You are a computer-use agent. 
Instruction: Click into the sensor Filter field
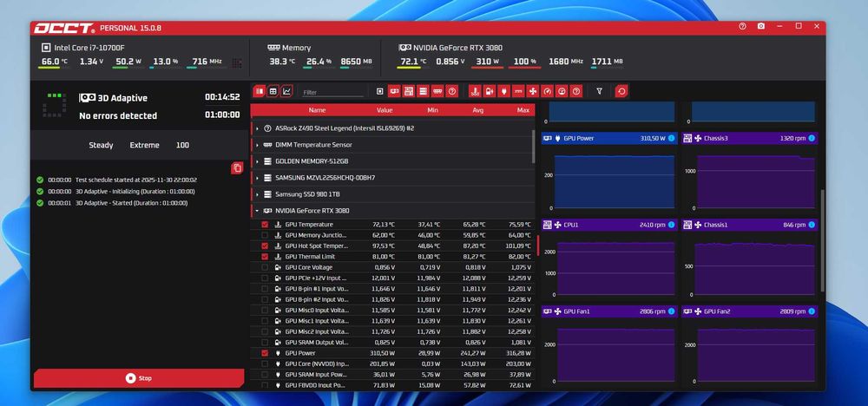(332, 92)
